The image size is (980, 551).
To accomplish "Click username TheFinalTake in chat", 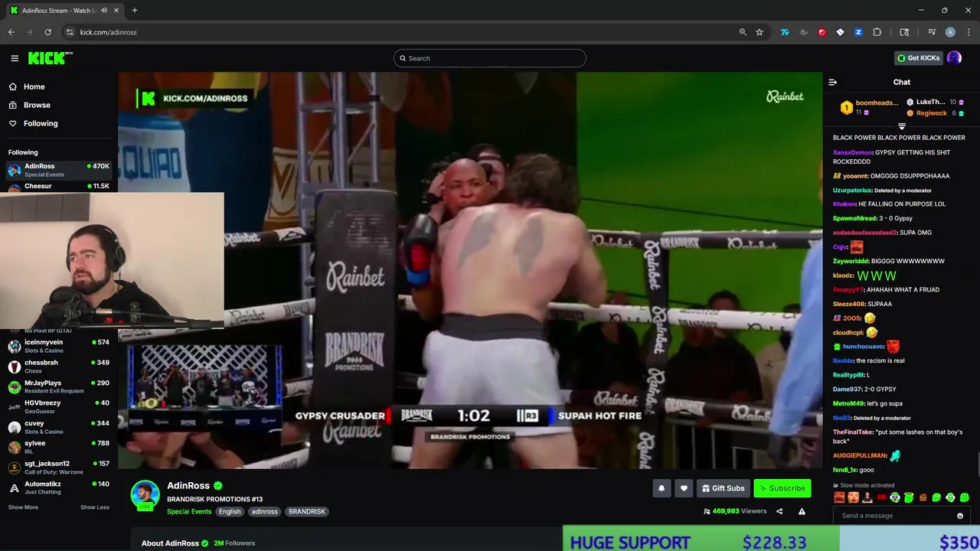I will point(853,432).
